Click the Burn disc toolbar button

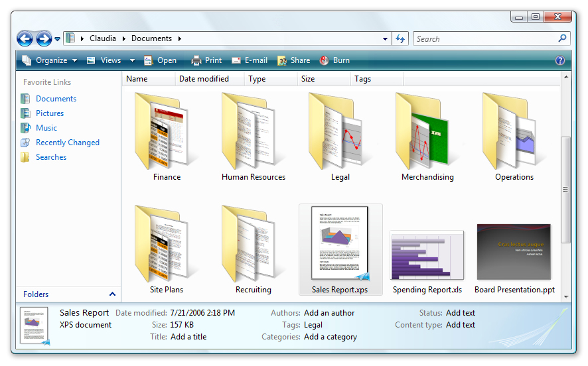pos(334,60)
